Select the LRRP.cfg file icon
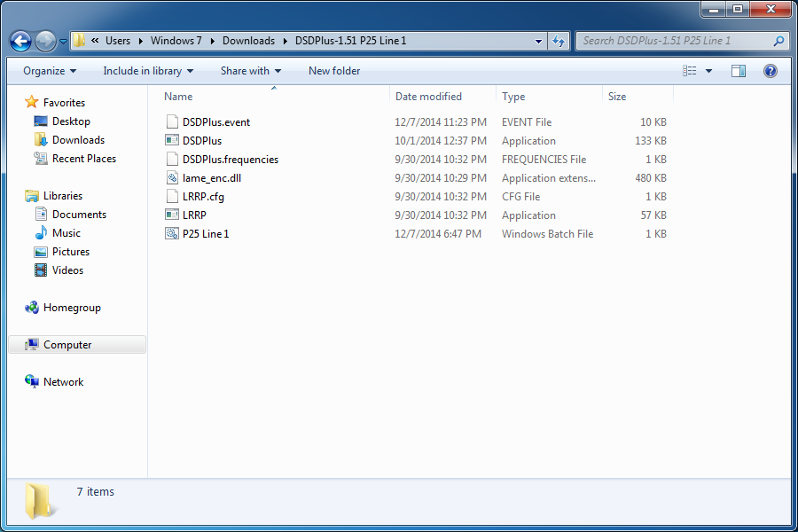Screen dimensions: 798x532 click(172, 196)
